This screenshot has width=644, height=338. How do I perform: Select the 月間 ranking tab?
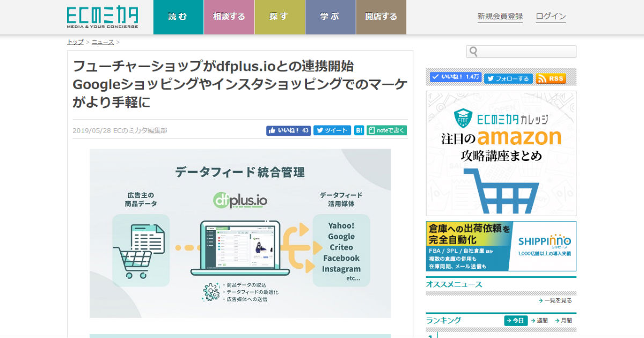click(x=564, y=320)
